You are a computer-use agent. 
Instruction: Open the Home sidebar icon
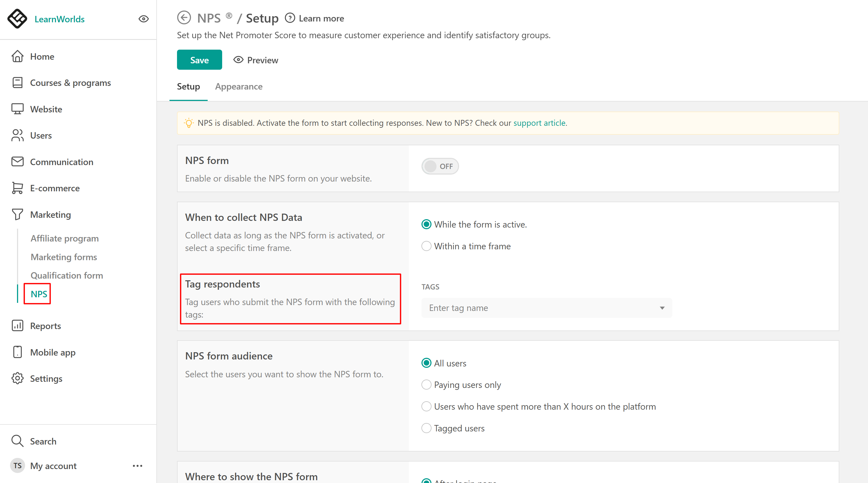point(18,56)
